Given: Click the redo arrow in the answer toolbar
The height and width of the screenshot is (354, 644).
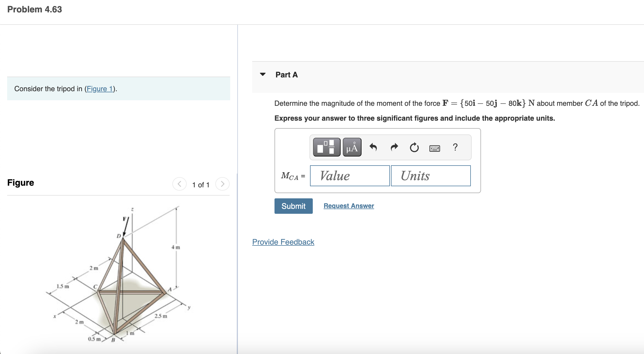Looking at the screenshot, I should tap(394, 148).
